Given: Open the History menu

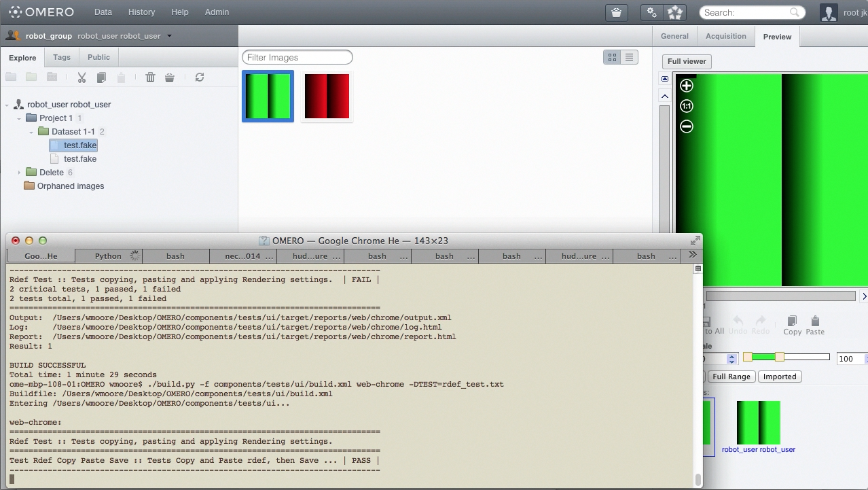Looking at the screenshot, I should point(141,12).
